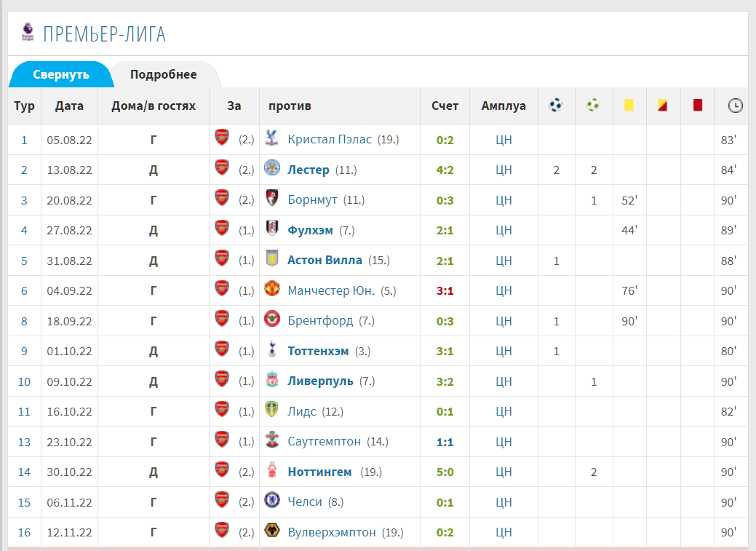The width and height of the screenshot is (756, 551).
Task: Click the Arsenal crest in round 1 row
Action: click(222, 138)
